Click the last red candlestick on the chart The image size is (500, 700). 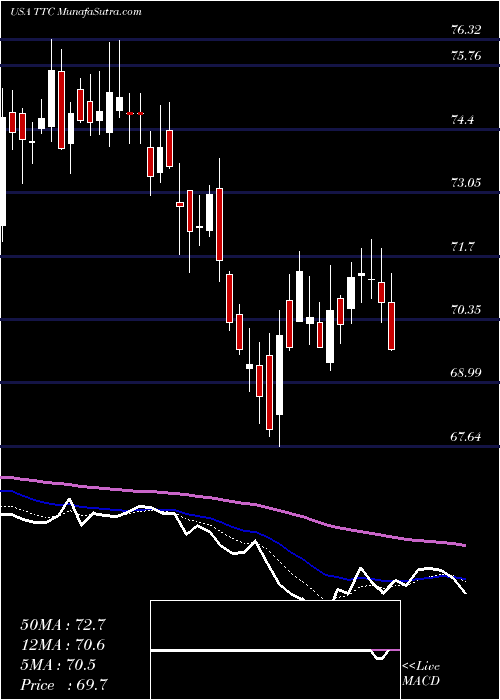(392, 326)
